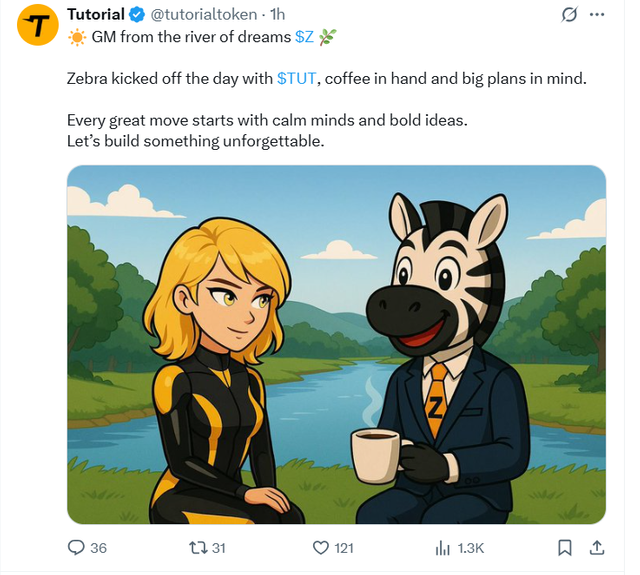
Task: Click the Tutorial display name
Action: 96,14
